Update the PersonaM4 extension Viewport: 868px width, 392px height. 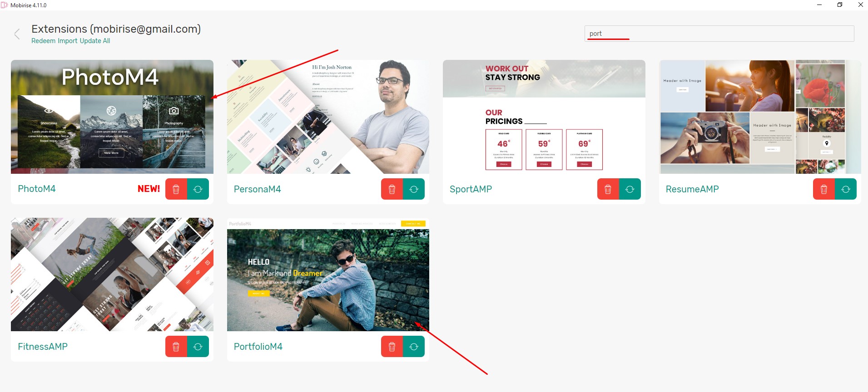tap(414, 189)
